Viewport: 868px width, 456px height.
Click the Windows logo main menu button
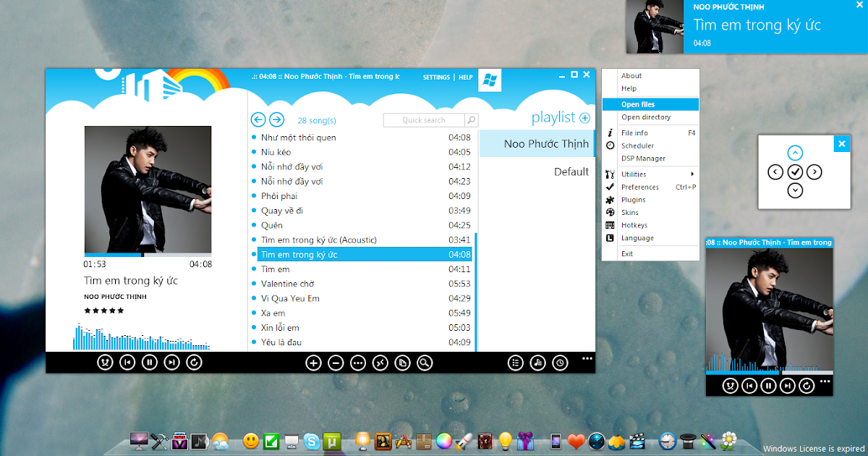point(490,80)
